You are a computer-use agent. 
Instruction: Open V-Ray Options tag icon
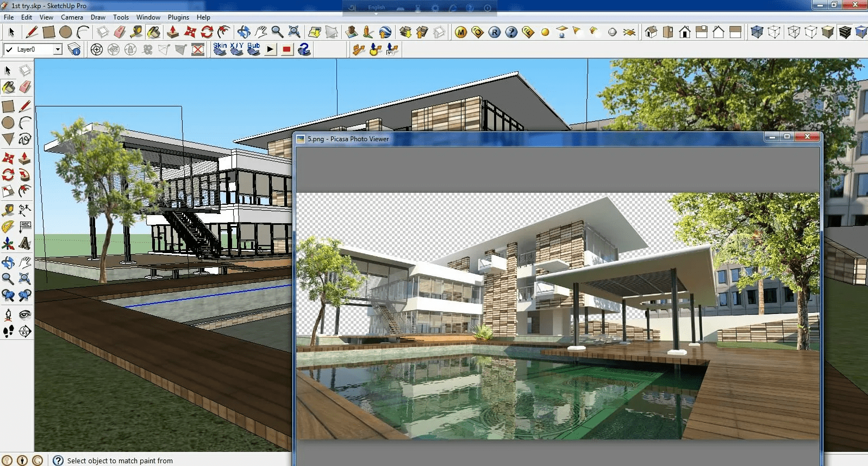point(478,32)
